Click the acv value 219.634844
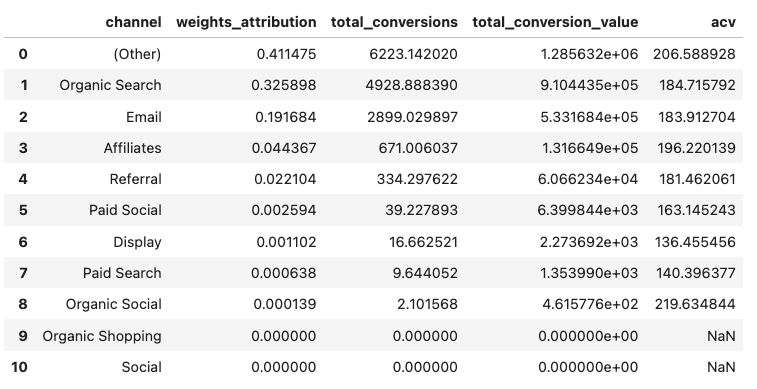 tap(695, 305)
